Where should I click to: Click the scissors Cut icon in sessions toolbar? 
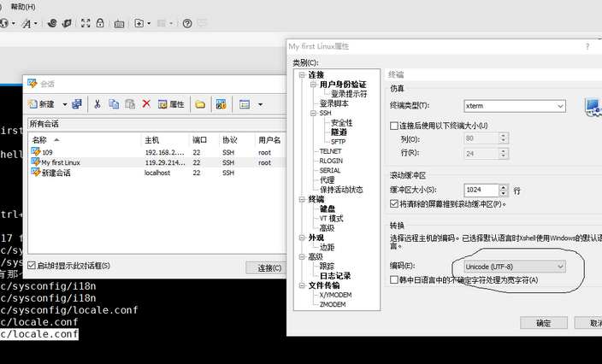(97, 104)
